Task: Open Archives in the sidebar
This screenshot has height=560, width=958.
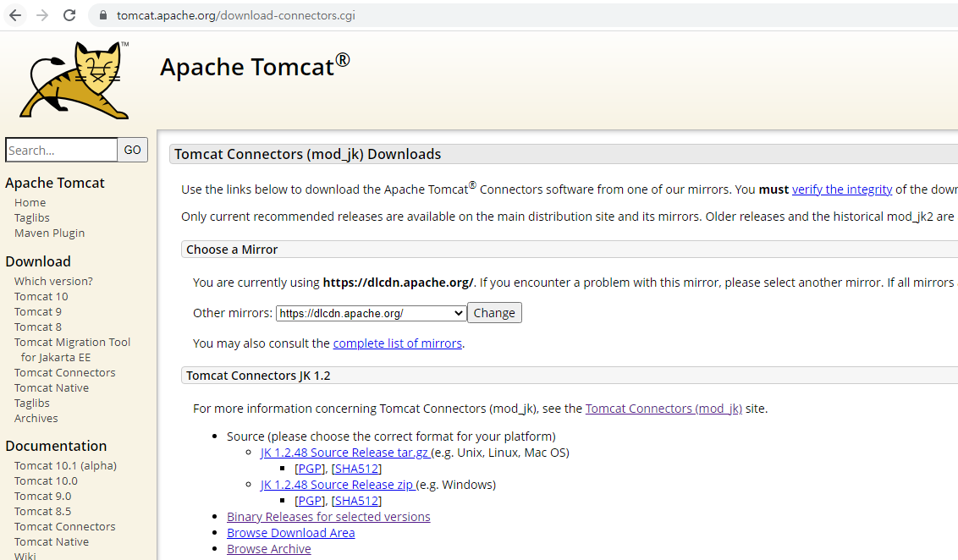Action: pos(36,419)
